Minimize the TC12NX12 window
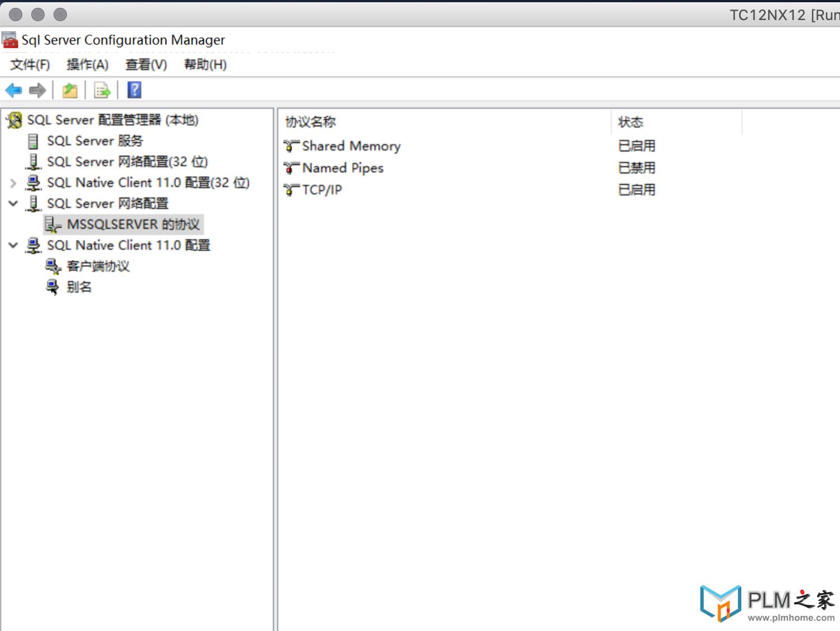 pyautogui.click(x=38, y=14)
